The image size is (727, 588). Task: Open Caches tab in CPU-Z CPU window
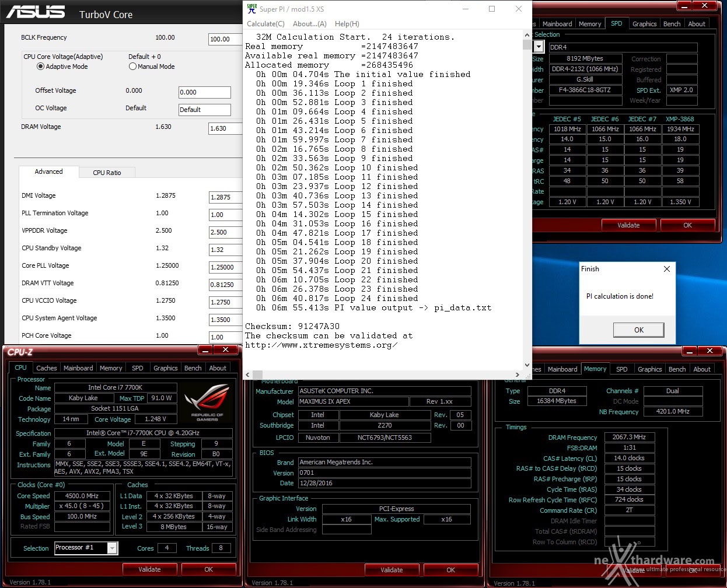[x=47, y=368]
